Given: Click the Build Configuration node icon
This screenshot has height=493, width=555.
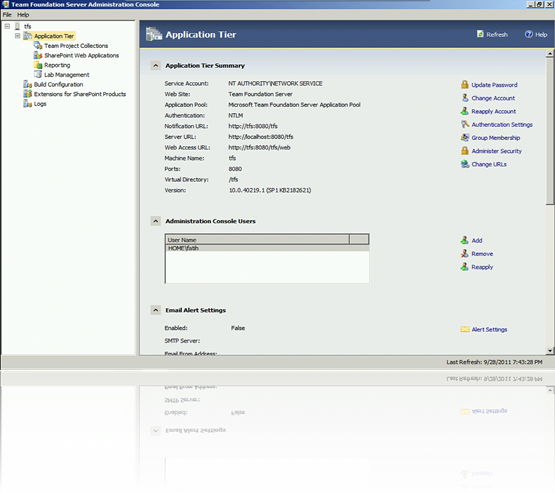Looking at the screenshot, I should (28, 84).
